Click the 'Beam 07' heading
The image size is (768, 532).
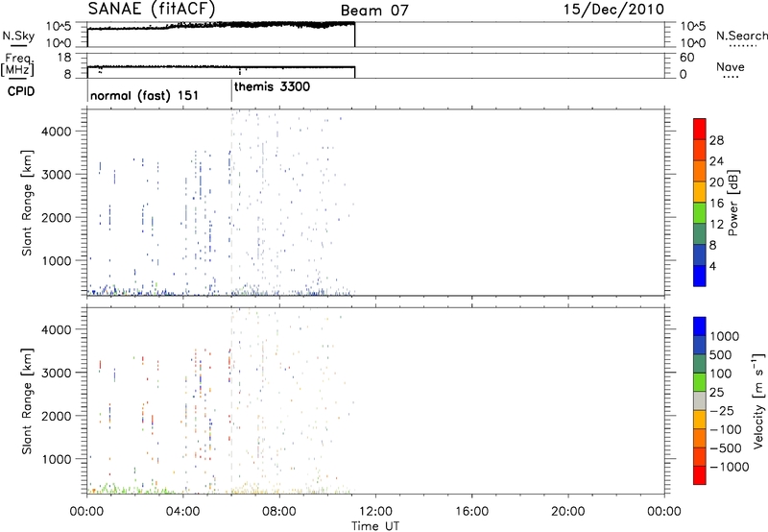coord(374,11)
